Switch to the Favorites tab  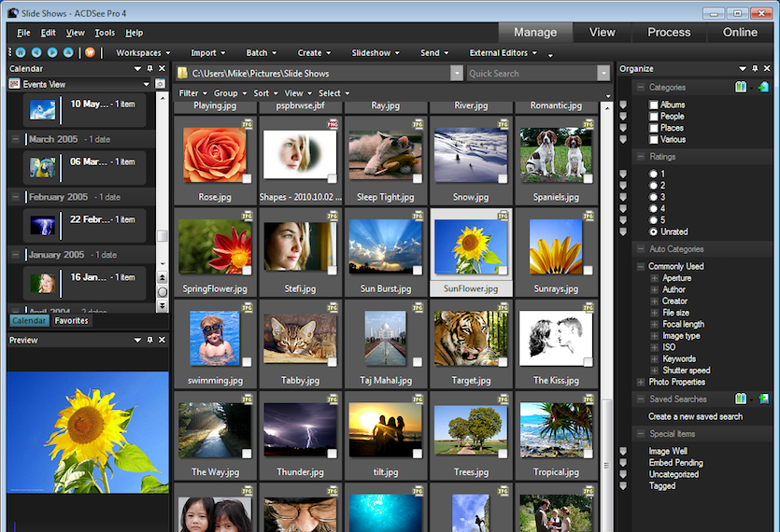(72, 321)
